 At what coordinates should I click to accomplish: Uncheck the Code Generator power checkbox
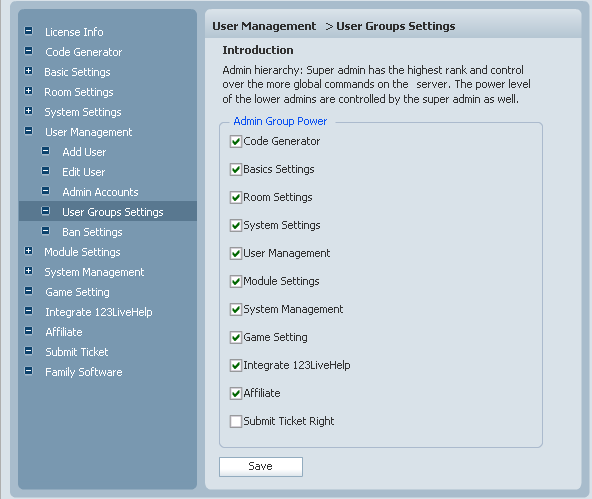(x=236, y=142)
